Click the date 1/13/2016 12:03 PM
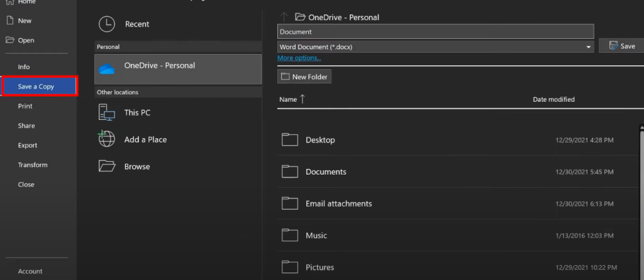Screen dimensions: 644x280 (584, 235)
